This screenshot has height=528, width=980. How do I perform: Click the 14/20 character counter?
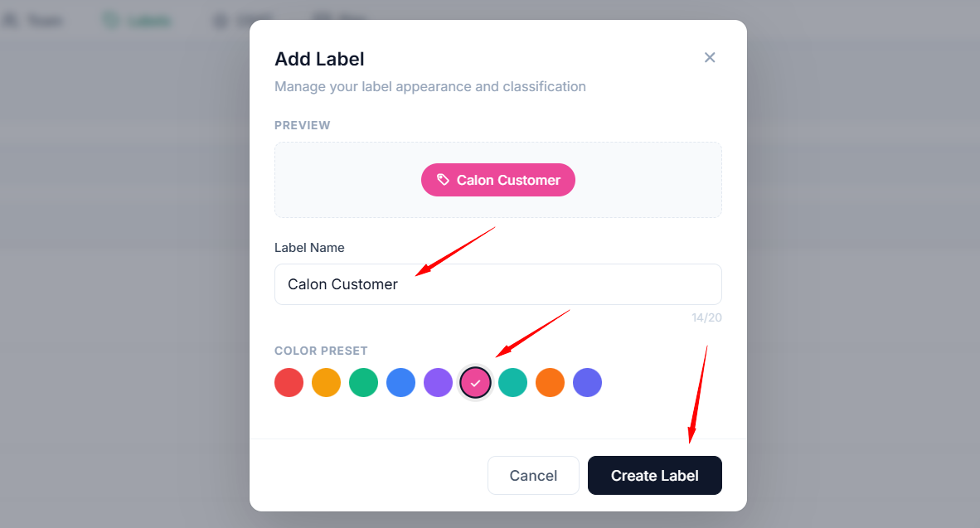pos(706,317)
